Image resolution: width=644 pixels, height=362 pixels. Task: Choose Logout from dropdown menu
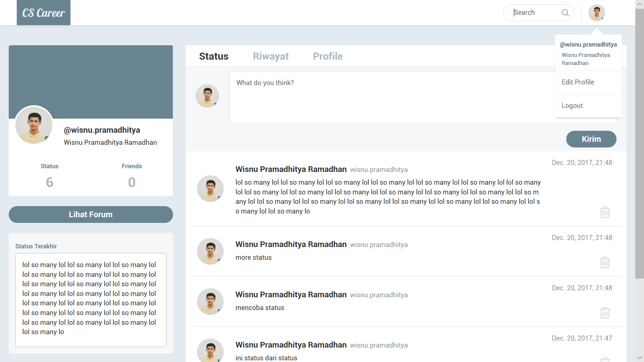coord(572,106)
